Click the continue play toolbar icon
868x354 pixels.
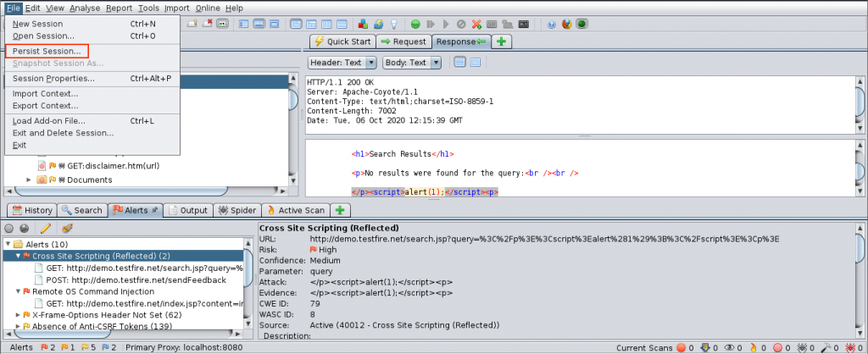446,24
